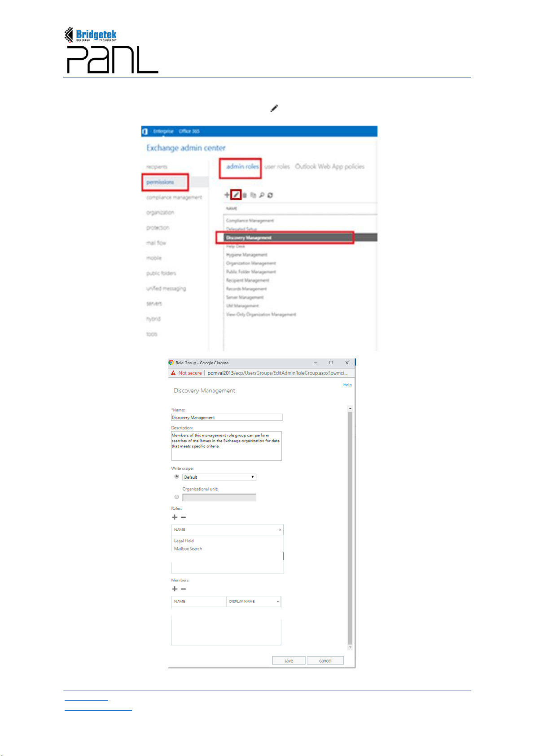The height and width of the screenshot is (756, 535).
Task: Select the Server Management role group
Action: tap(245, 297)
